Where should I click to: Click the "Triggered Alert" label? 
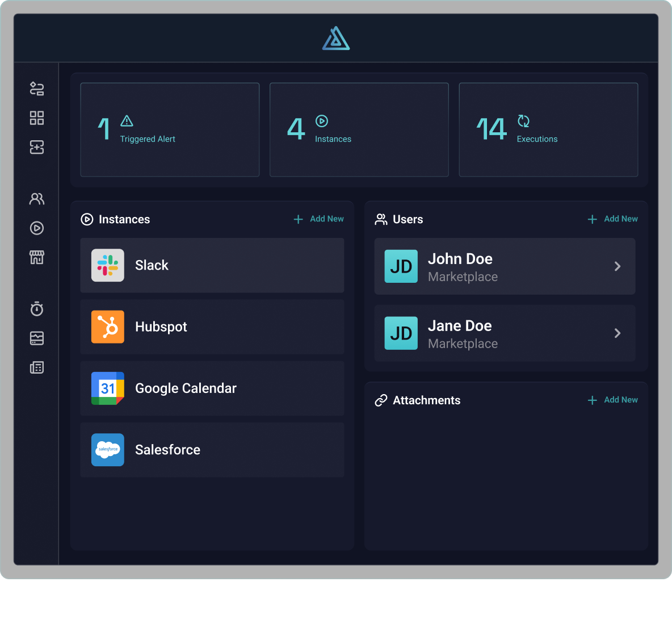point(148,139)
